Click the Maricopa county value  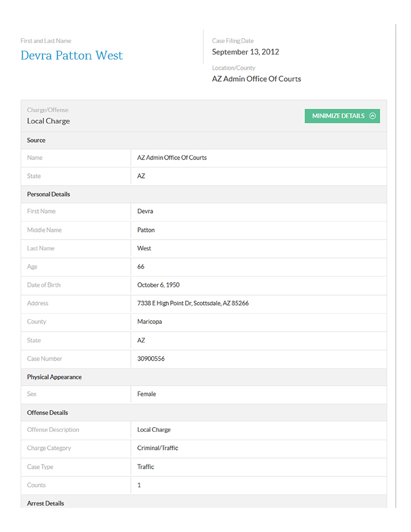149,322
